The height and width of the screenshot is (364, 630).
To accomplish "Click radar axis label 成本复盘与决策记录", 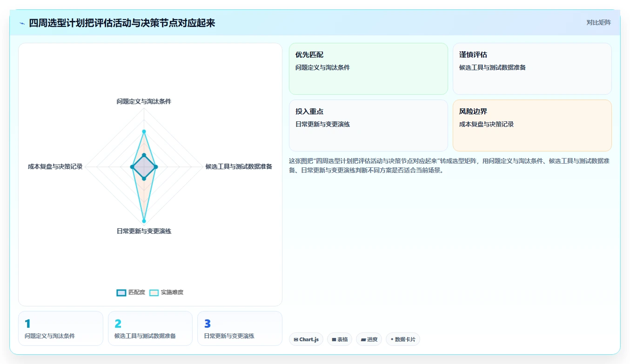I will 55,166.
